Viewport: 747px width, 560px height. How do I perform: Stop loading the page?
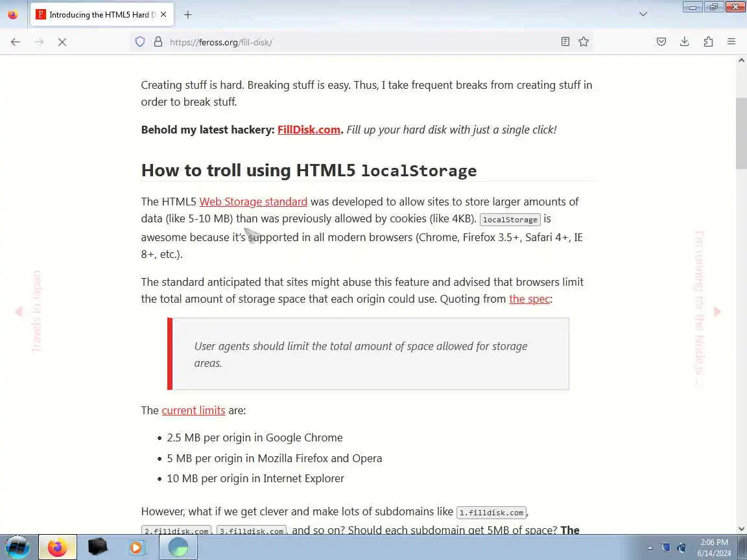point(62,42)
